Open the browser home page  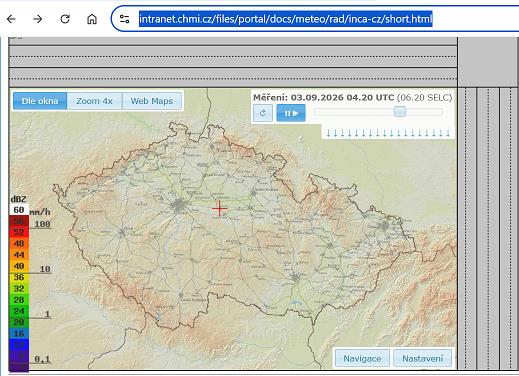pyautogui.click(x=92, y=19)
